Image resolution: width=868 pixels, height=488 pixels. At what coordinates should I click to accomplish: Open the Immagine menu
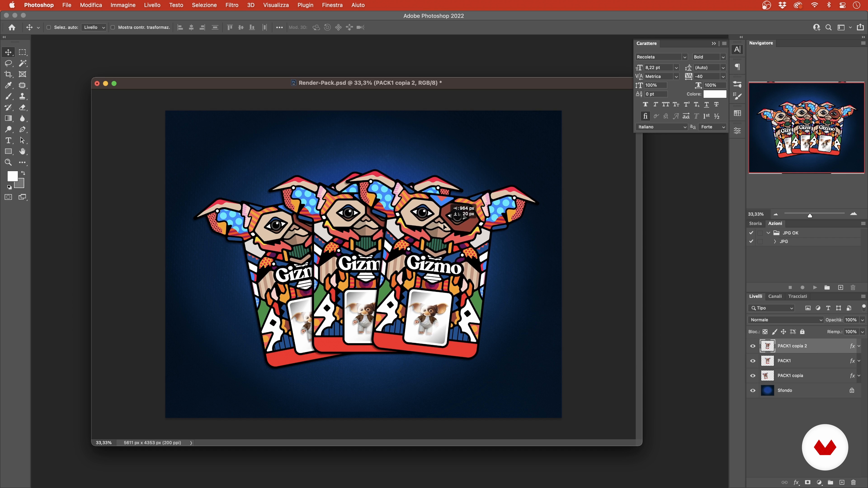click(x=123, y=5)
